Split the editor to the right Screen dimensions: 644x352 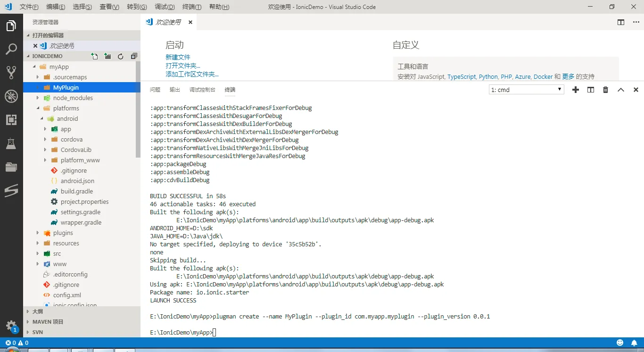(x=621, y=22)
